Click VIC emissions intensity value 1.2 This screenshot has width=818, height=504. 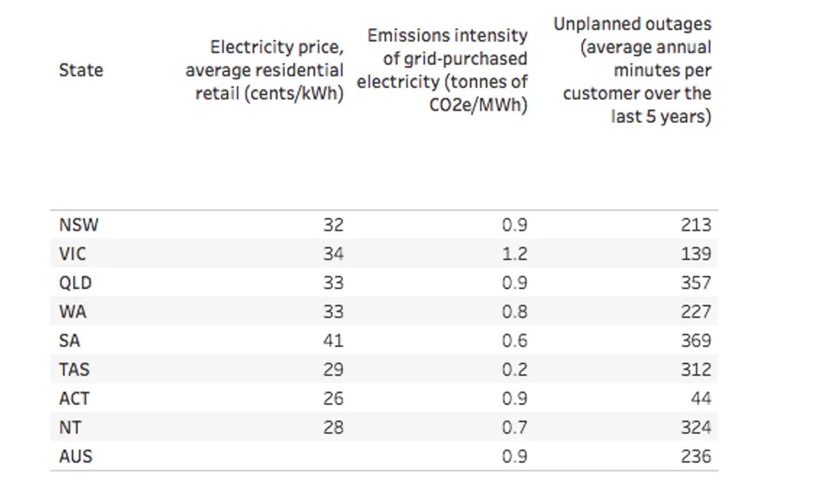(515, 254)
